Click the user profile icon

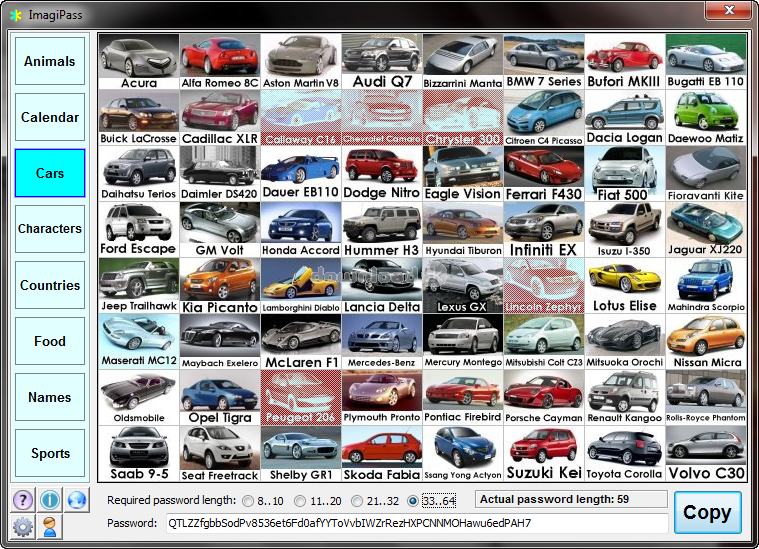tap(50, 526)
